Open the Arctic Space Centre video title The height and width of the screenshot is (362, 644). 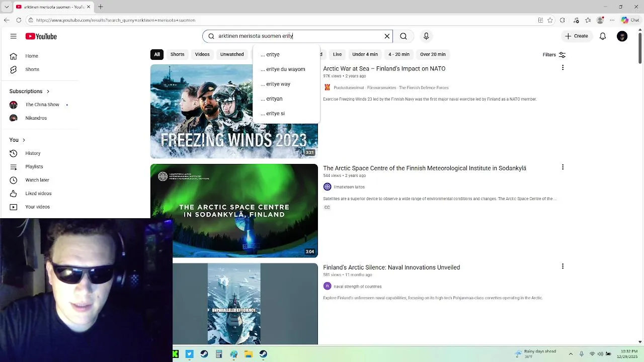pos(425,168)
